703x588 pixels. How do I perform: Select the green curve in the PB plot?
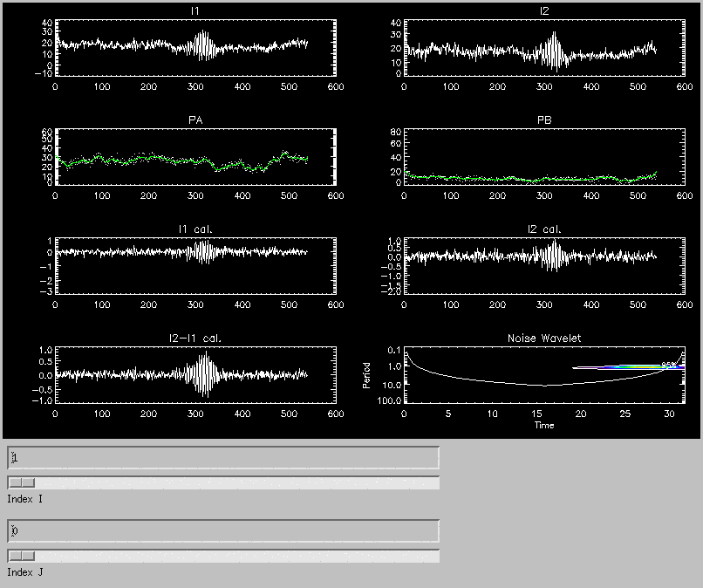523,179
